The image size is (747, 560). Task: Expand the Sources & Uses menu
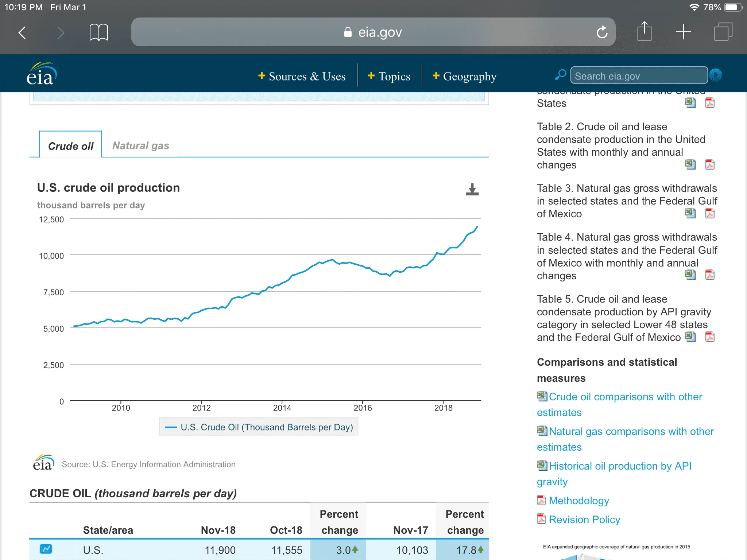[x=302, y=76]
